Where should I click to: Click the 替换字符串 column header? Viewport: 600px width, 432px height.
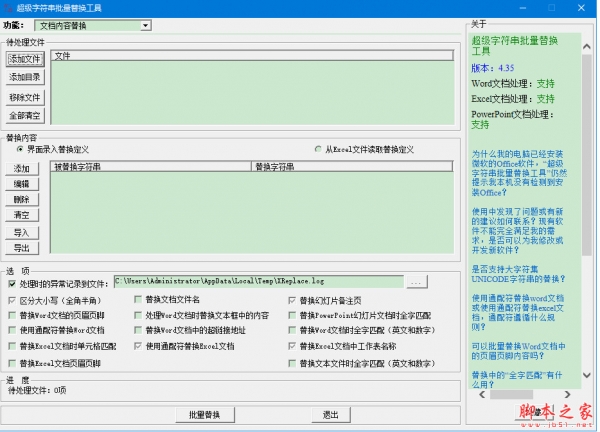[352, 166]
